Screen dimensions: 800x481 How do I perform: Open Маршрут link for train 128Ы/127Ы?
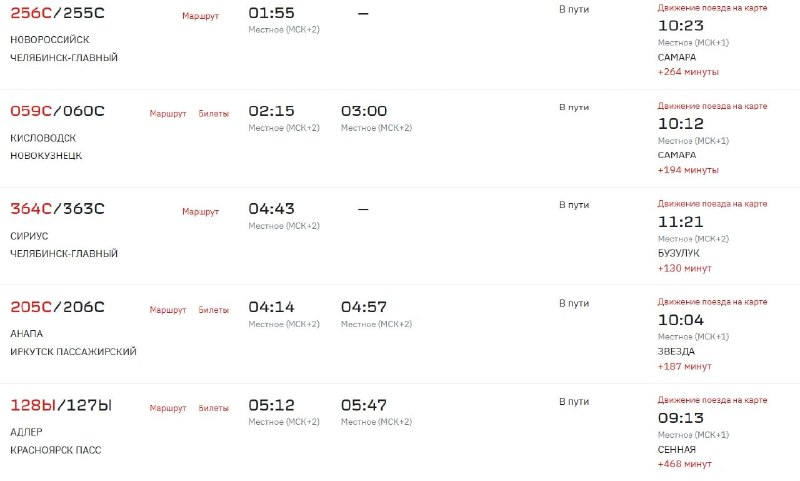168,408
